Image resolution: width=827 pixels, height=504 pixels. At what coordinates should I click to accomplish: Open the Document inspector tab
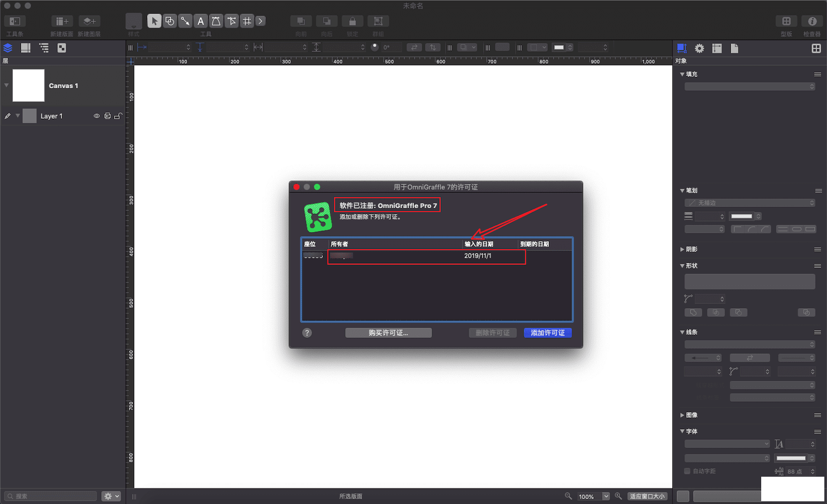coord(734,48)
